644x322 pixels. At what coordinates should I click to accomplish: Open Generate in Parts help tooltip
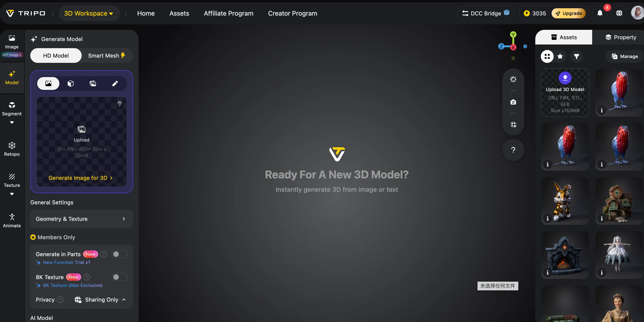pos(103,254)
